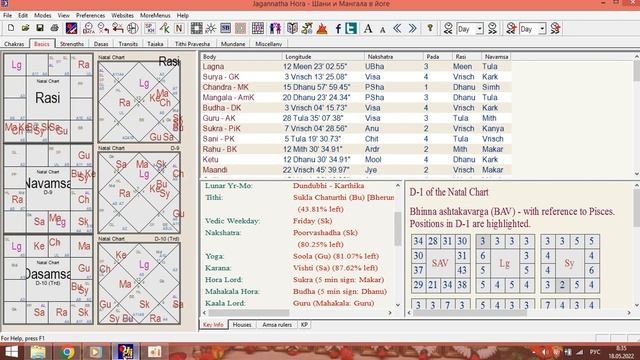
Task: Click the sun-shaped toolbar icon
Action: click(211, 28)
